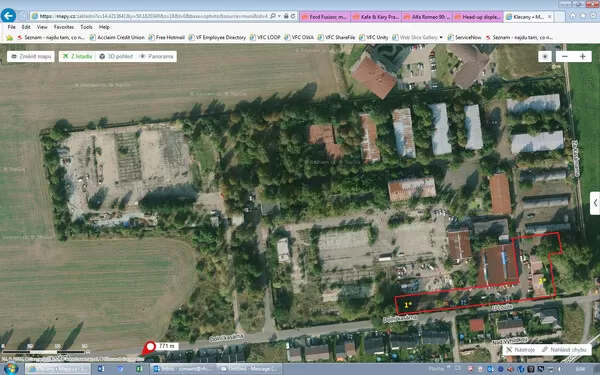Click the lock security icon in address bar
The image size is (600, 375).
(286, 16)
